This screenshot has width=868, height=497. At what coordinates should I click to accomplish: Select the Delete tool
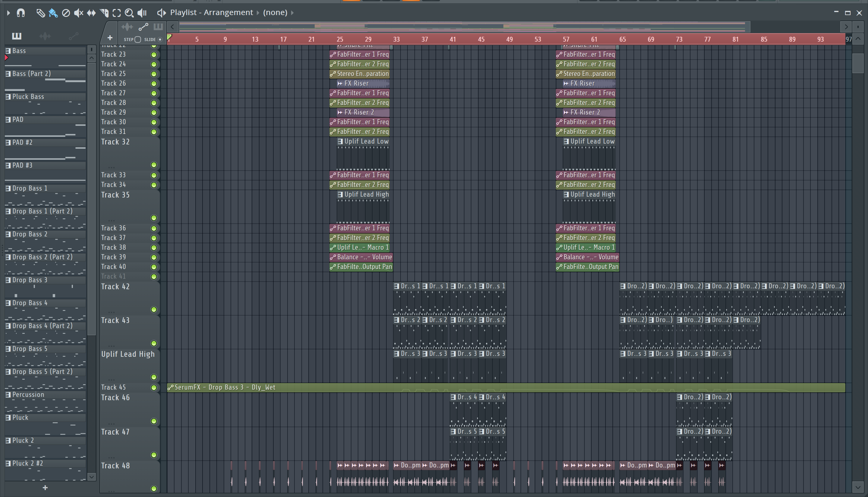click(66, 13)
